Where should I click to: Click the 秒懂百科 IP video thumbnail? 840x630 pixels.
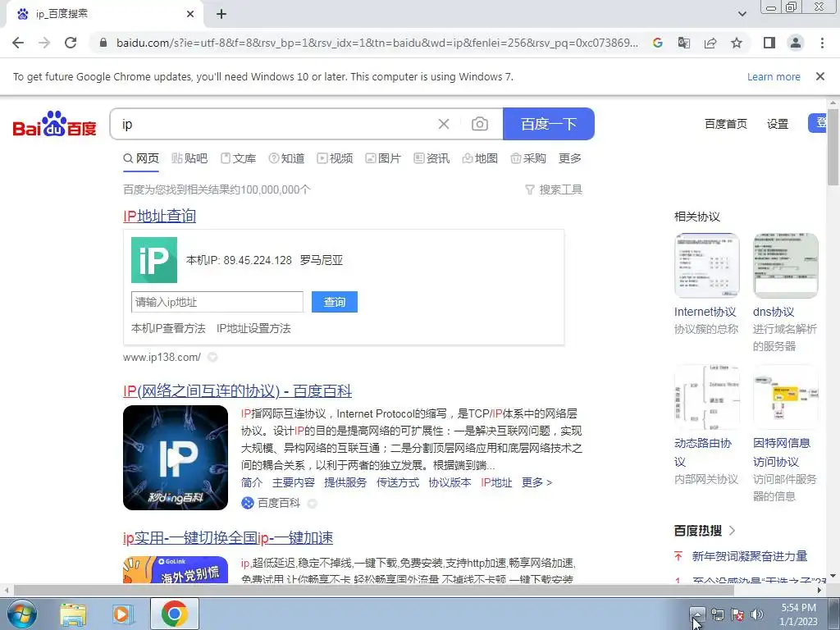[176, 458]
